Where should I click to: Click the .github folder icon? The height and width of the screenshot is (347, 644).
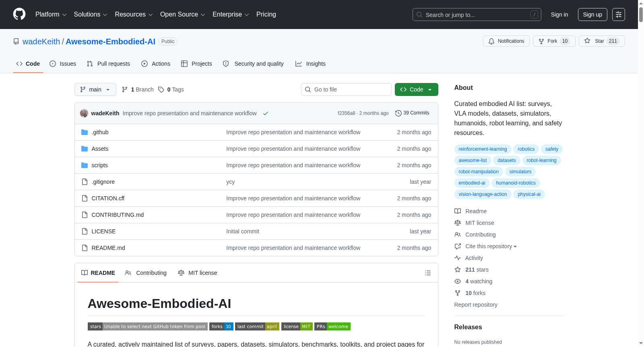(x=85, y=132)
